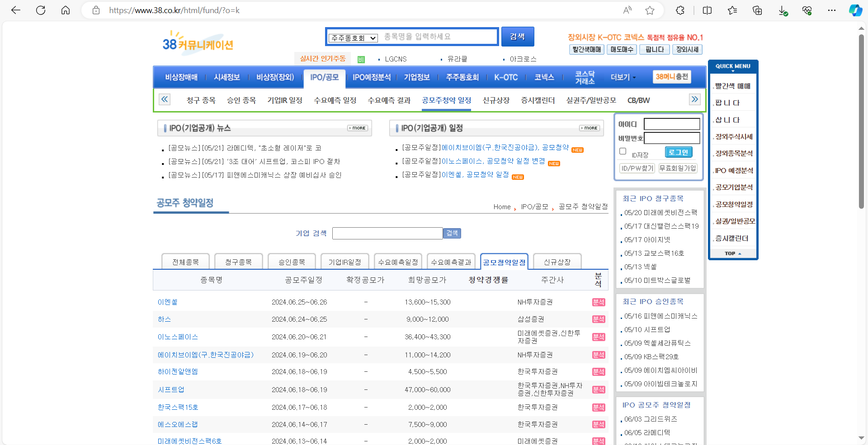Click the 38머니충전 button
Image resolution: width=868 pixels, height=445 pixels.
click(672, 77)
